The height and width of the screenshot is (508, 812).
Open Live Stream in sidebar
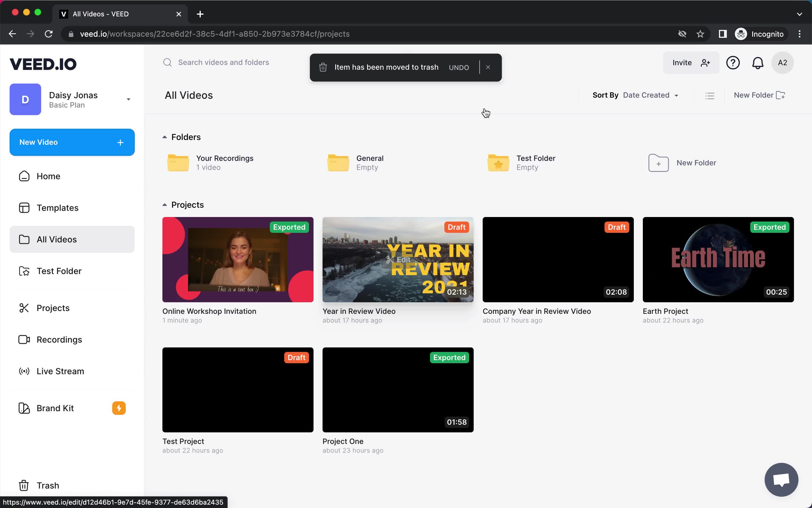pyautogui.click(x=72, y=371)
